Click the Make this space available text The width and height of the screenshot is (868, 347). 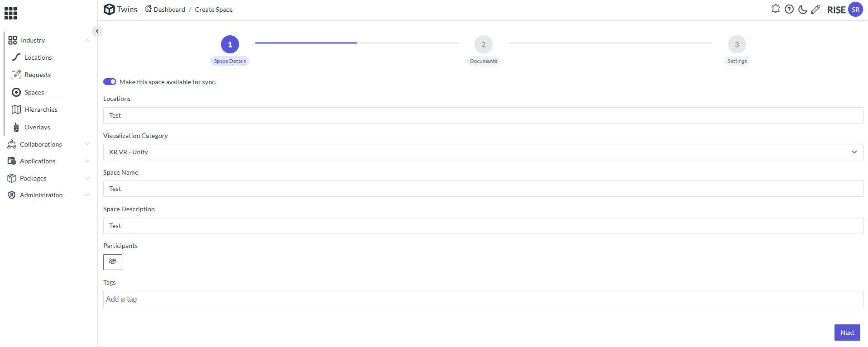168,82
